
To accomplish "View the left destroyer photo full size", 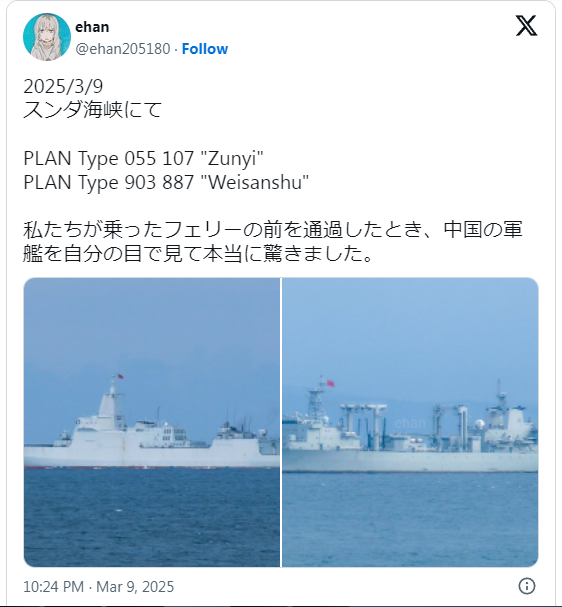I will click(x=152, y=422).
